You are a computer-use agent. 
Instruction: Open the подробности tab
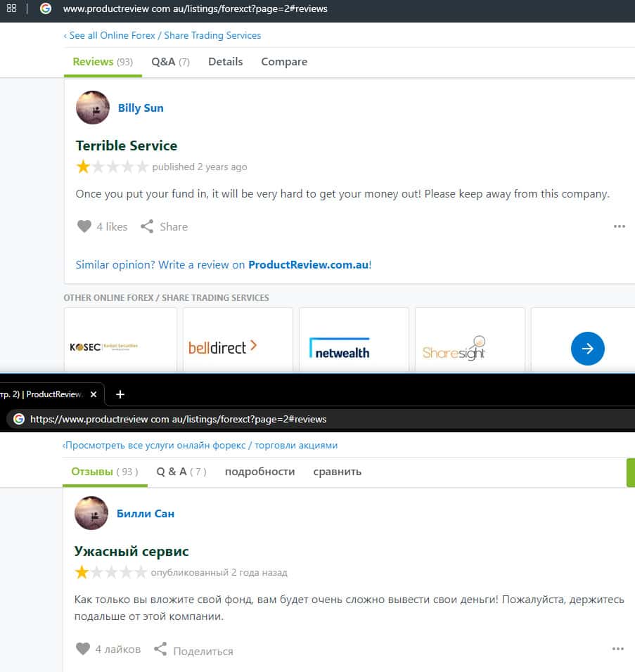[259, 472]
